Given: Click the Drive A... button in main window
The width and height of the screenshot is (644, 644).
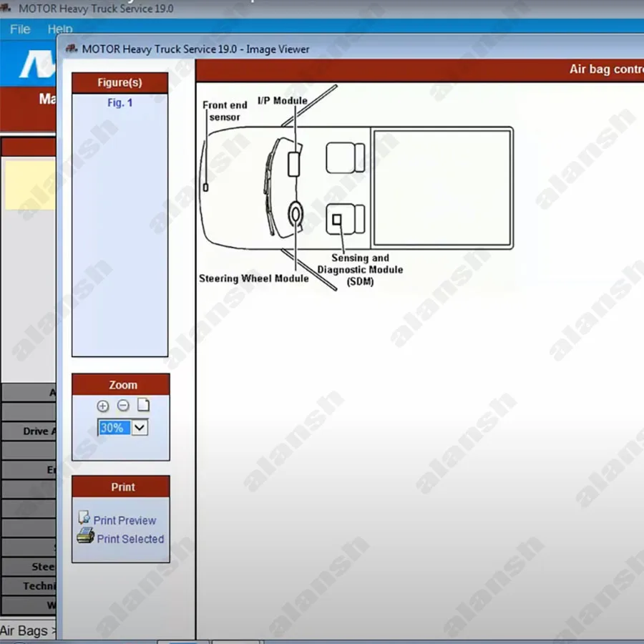Looking at the screenshot, I should tap(29, 431).
